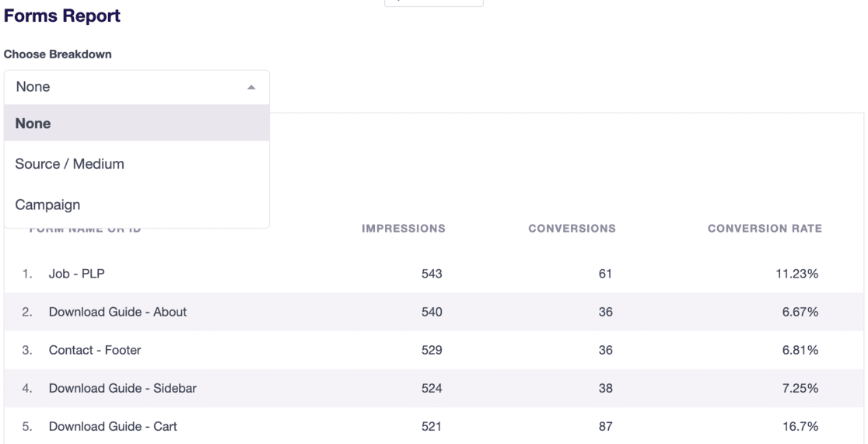Viewport: 868px width, 444px height.
Task: Click the 16.7% conversion rate cell
Action: pos(800,426)
